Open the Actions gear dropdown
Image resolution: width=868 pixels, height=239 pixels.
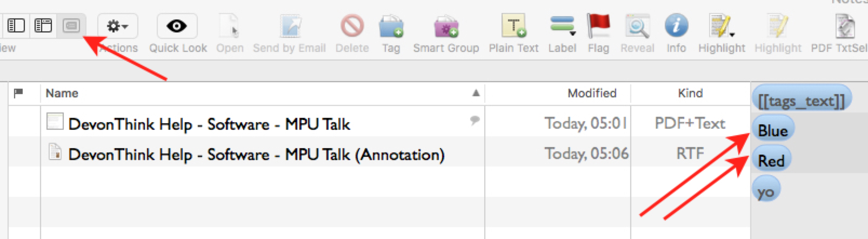pos(117,26)
